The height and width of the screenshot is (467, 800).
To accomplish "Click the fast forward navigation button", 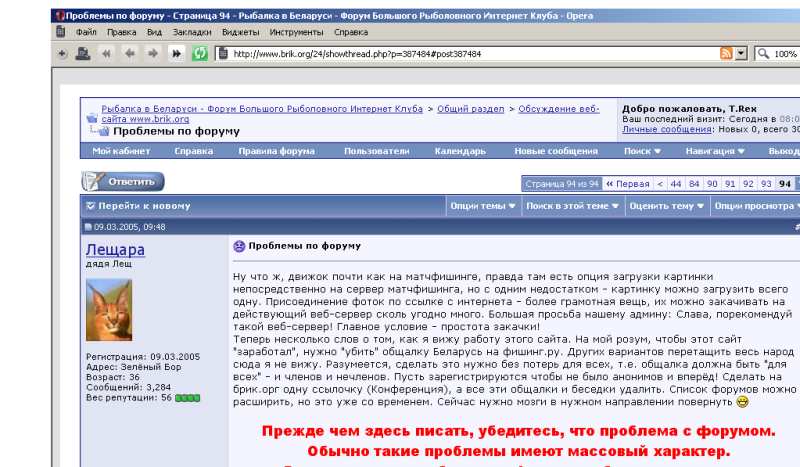I will click(x=176, y=53).
